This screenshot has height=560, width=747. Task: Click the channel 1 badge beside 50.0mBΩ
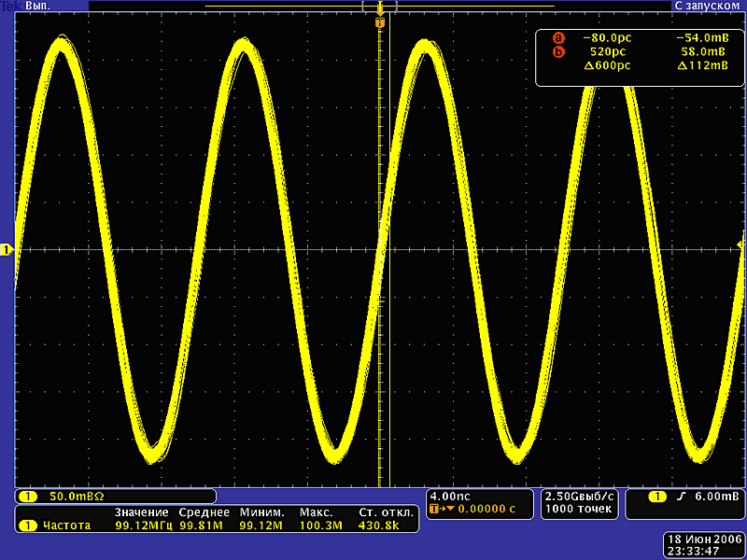click(x=29, y=497)
